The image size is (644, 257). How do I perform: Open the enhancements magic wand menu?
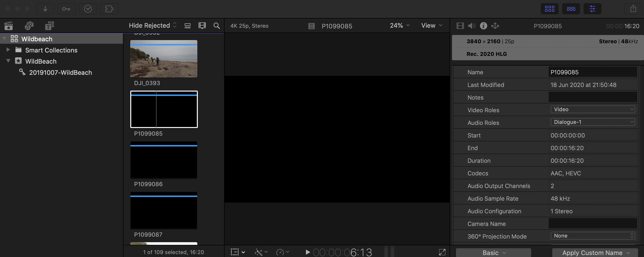(x=261, y=252)
